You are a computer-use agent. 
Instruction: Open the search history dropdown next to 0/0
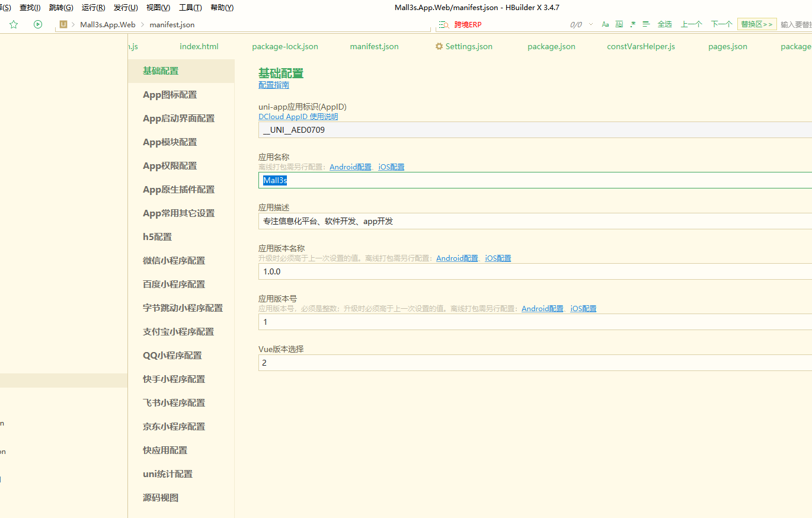pos(590,25)
